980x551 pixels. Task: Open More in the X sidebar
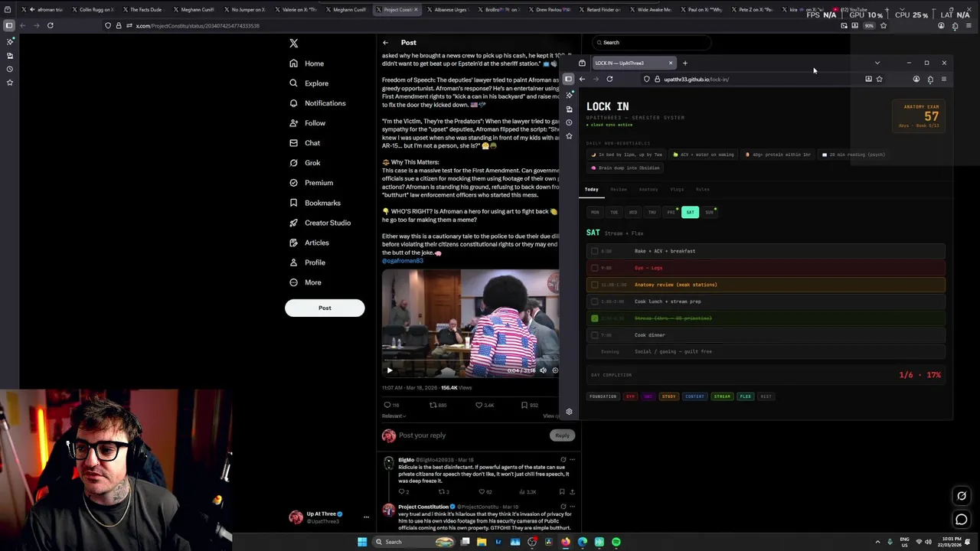point(305,282)
